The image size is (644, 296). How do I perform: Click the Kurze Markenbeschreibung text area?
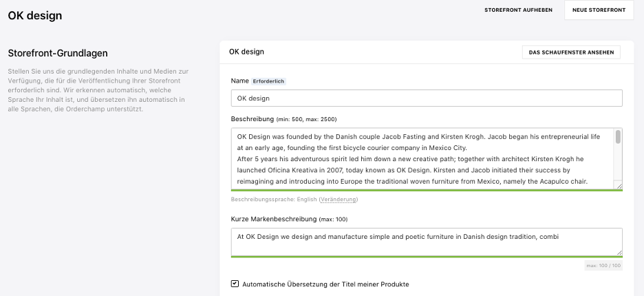(x=427, y=242)
